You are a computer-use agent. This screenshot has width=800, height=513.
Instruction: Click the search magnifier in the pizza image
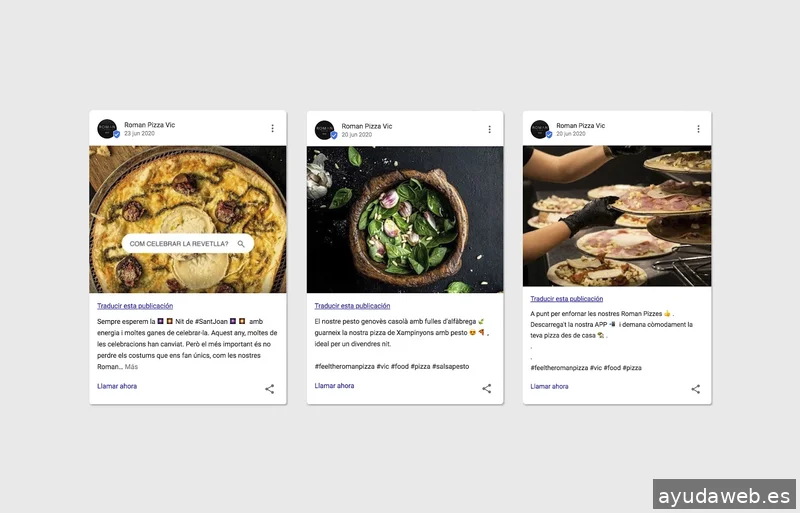click(241, 243)
